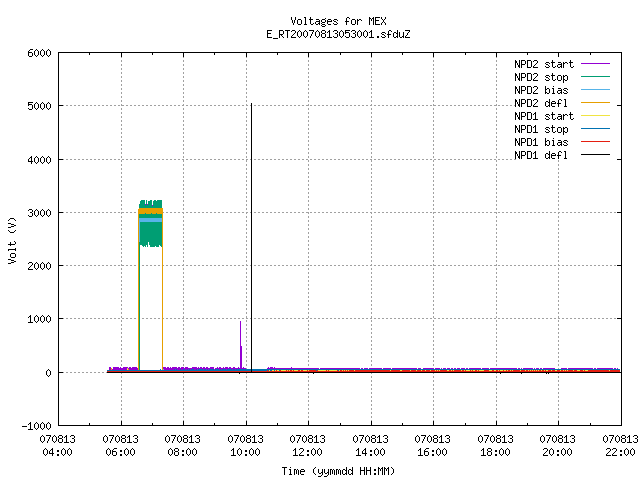
Task: Click the 070813 18:00 time tick label
Action: pyautogui.click(x=495, y=445)
